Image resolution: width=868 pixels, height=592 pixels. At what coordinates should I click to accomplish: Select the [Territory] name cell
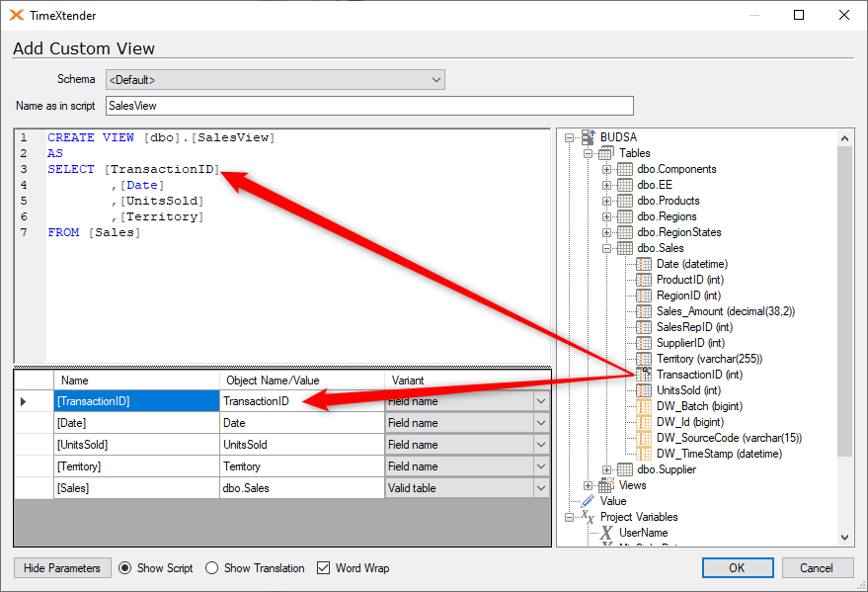pos(136,466)
